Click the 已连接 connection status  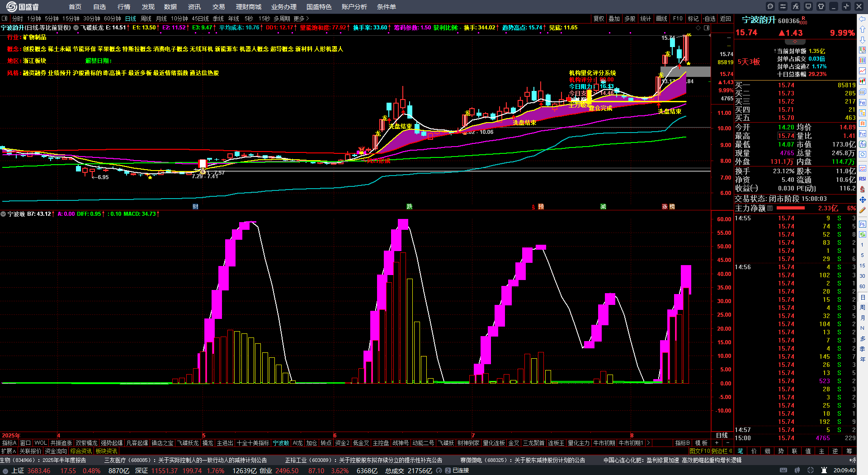pos(460,470)
